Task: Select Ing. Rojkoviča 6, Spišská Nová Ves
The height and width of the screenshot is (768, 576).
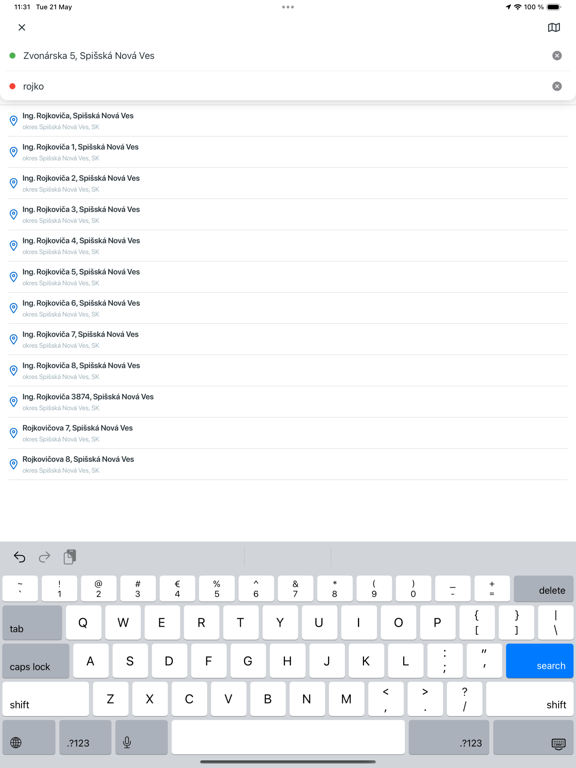Action: click(x=288, y=309)
